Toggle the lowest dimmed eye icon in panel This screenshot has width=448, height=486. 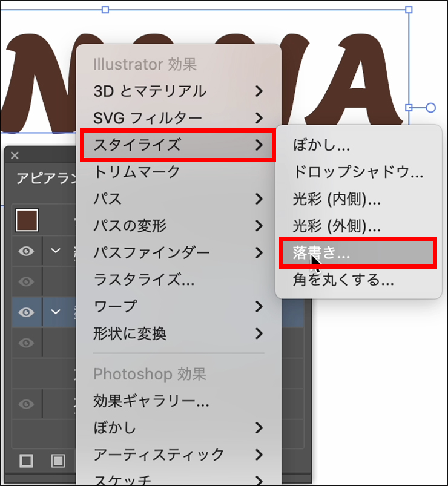coord(26,404)
